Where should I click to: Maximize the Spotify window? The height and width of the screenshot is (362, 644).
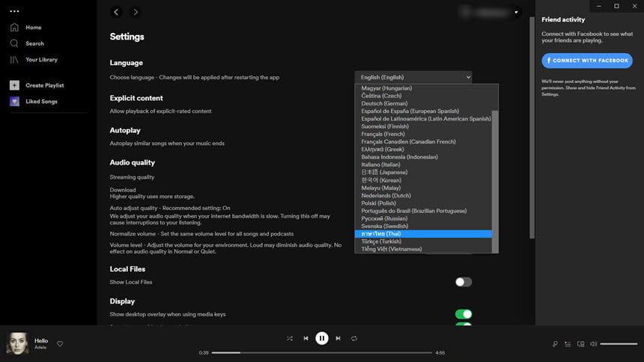[616, 6]
